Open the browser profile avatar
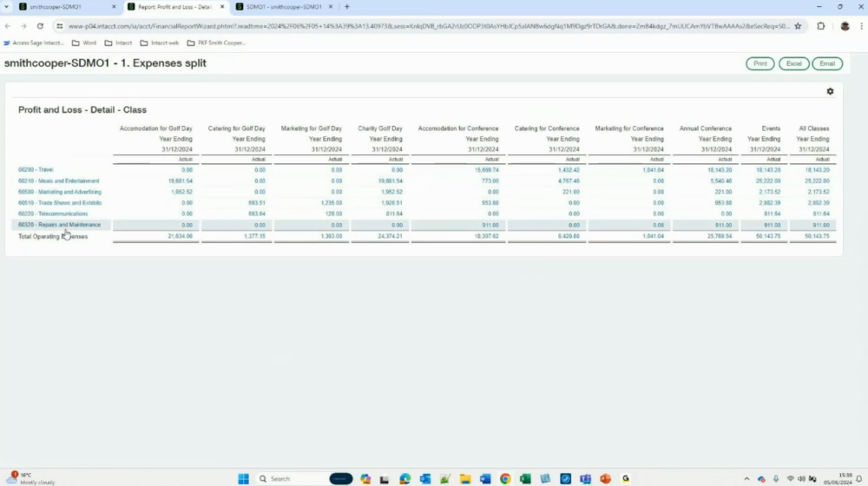 (x=845, y=26)
